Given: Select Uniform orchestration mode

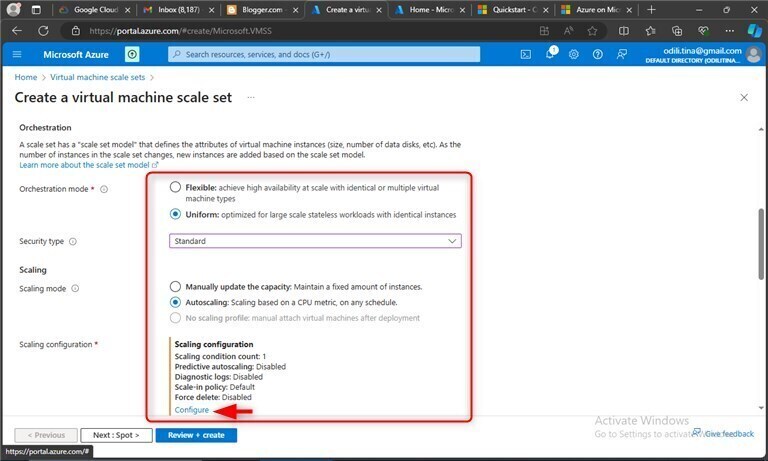Looking at the screenshot, I should (x=175, y=214).
